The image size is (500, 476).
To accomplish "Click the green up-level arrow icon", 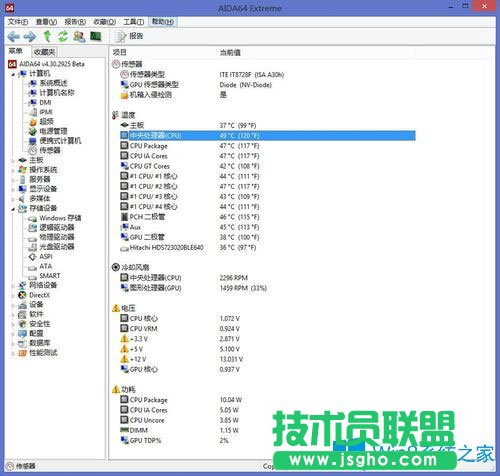I will pos(47,36).
